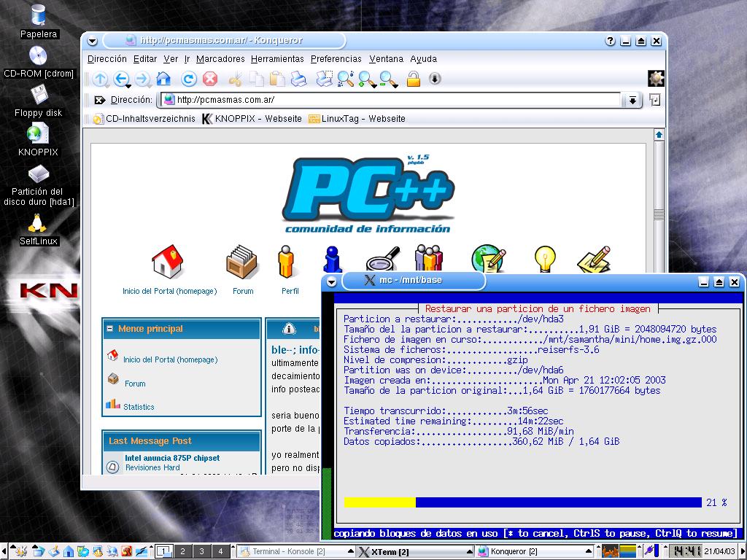Click the Security padlock icon
This screenshot has height=560, width=747.
click(x=414, y=79)
